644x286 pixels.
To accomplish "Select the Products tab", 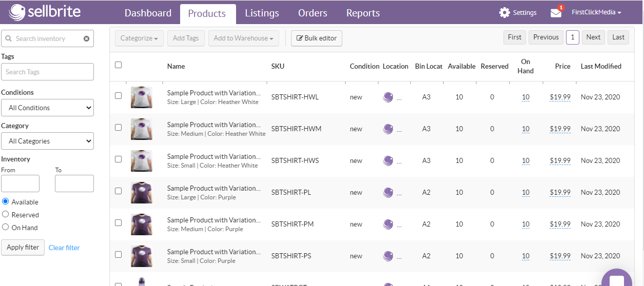I will (207, 14).
